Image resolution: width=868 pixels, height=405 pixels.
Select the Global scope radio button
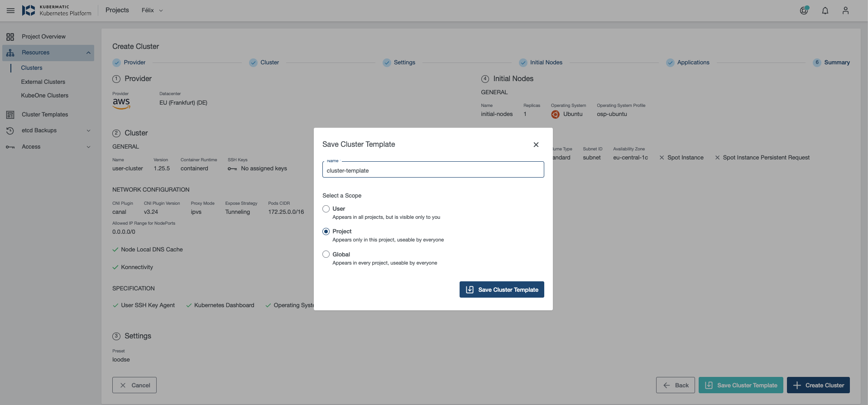coord(326,255)
